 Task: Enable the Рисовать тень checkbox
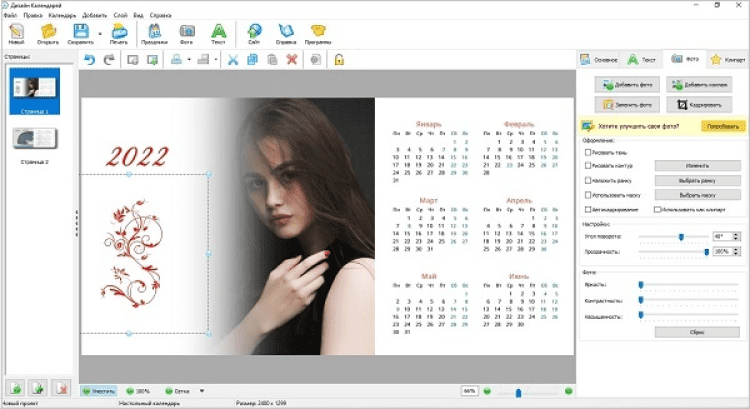point(588,153)
